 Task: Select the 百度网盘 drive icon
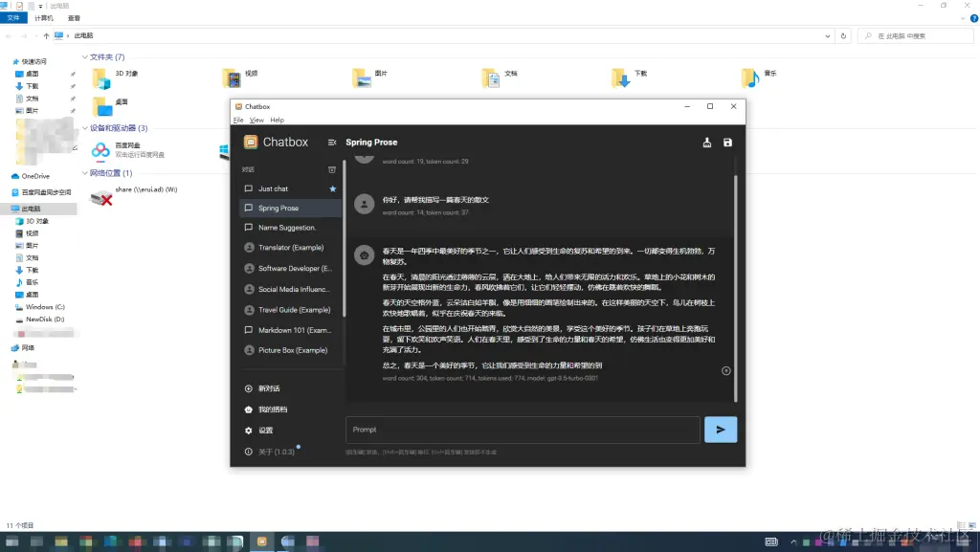pos(100,150)
